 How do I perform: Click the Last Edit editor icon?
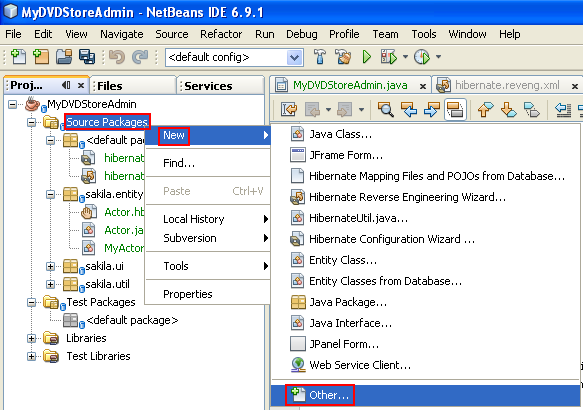click(289, 110)
